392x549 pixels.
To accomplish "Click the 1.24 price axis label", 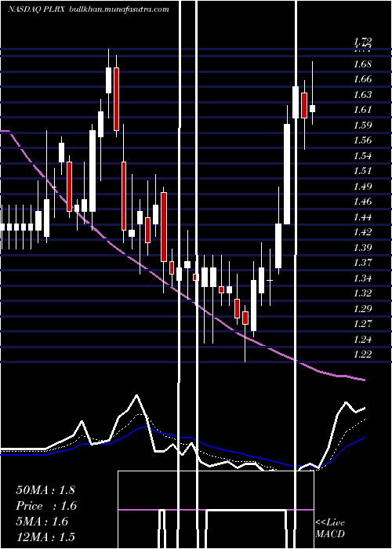I will [x=362, y=339].
